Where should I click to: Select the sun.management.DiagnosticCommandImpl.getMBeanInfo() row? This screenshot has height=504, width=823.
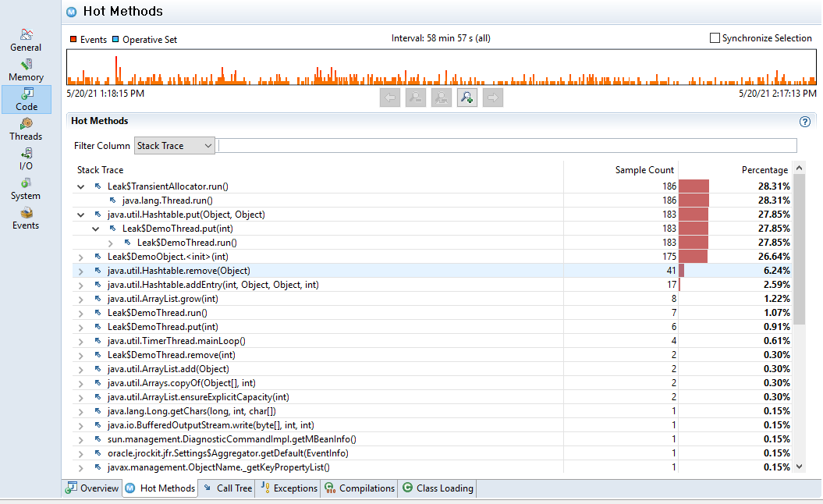coord(431,439)
